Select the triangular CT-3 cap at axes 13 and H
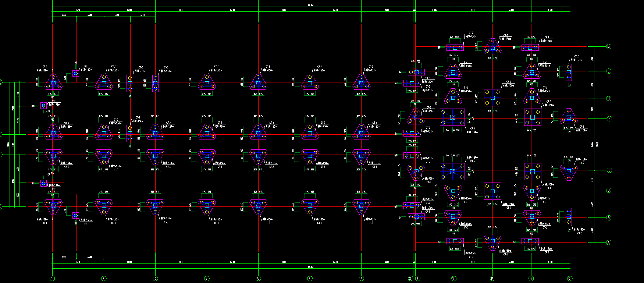 [x=569, y=117]
